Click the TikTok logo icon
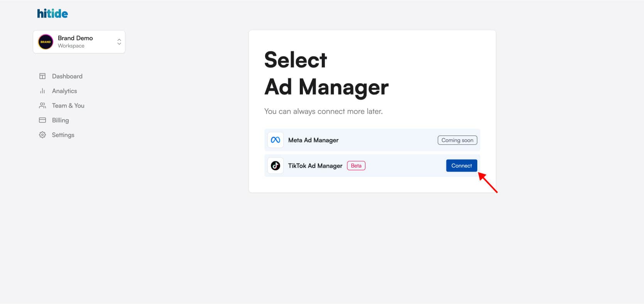Screen dimensions: 644x304 (x=276, y=166)
